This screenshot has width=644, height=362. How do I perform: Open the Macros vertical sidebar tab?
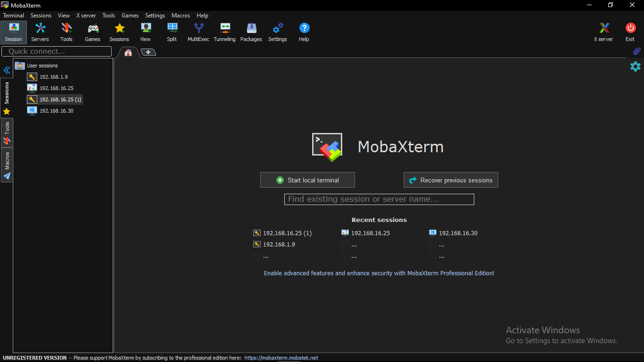point(7,165)
